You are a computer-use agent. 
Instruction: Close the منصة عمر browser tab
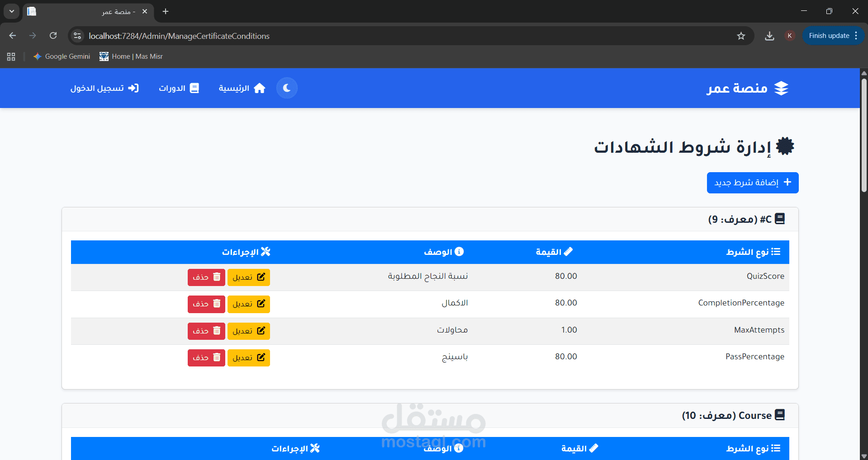coord(145,11)
